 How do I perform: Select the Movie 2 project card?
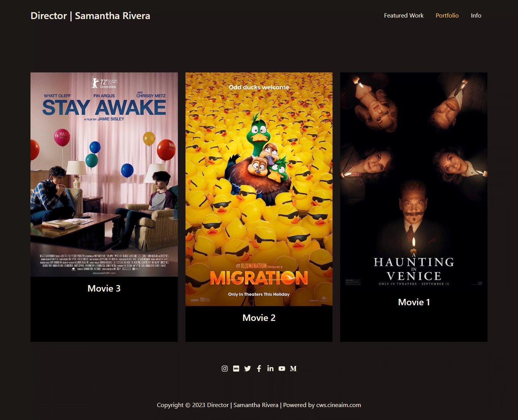coord(259,206)
